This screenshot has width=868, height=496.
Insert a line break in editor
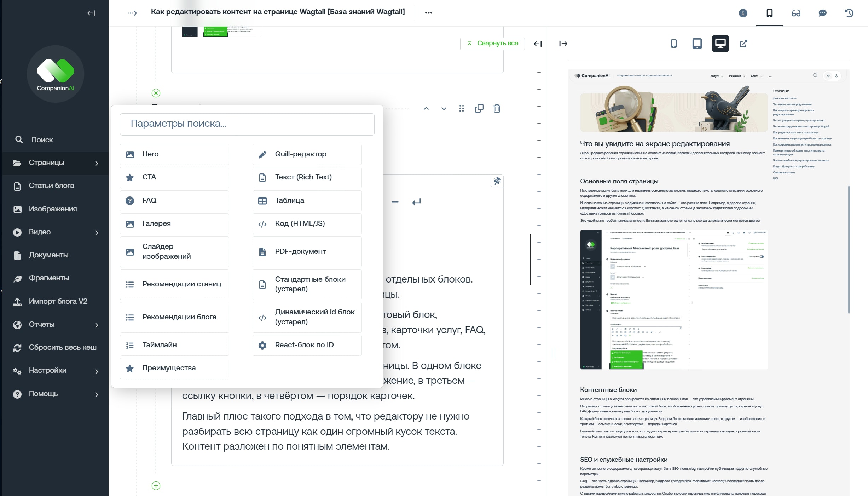coord(416,202)
